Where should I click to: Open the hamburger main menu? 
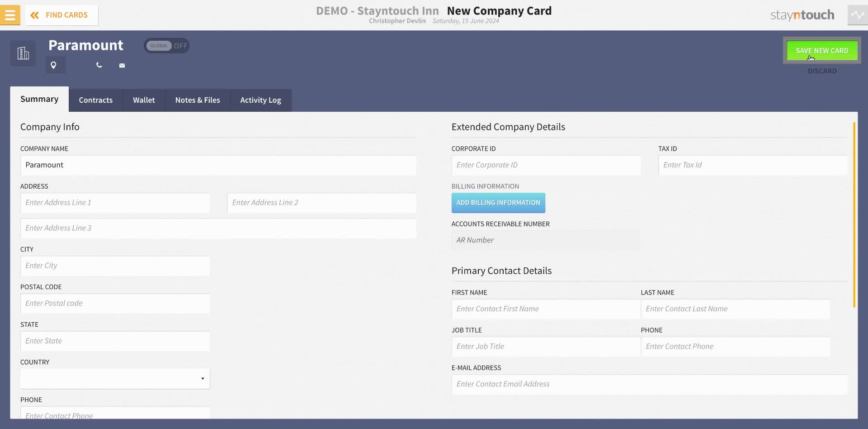click(10, 15)
